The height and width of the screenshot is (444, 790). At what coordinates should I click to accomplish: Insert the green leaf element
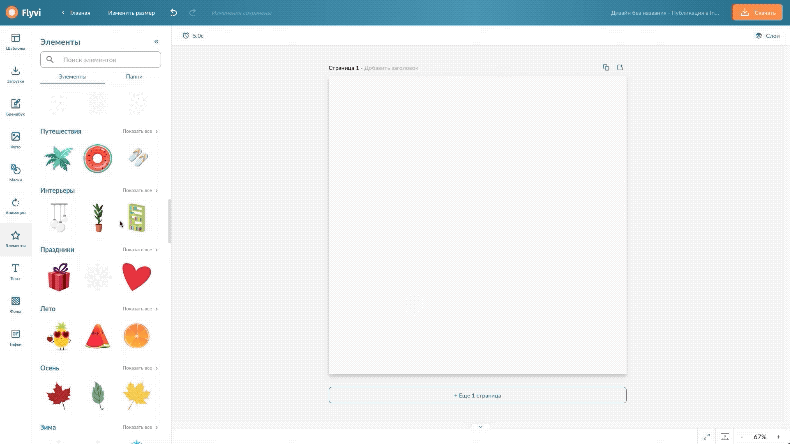click(98, 396)
